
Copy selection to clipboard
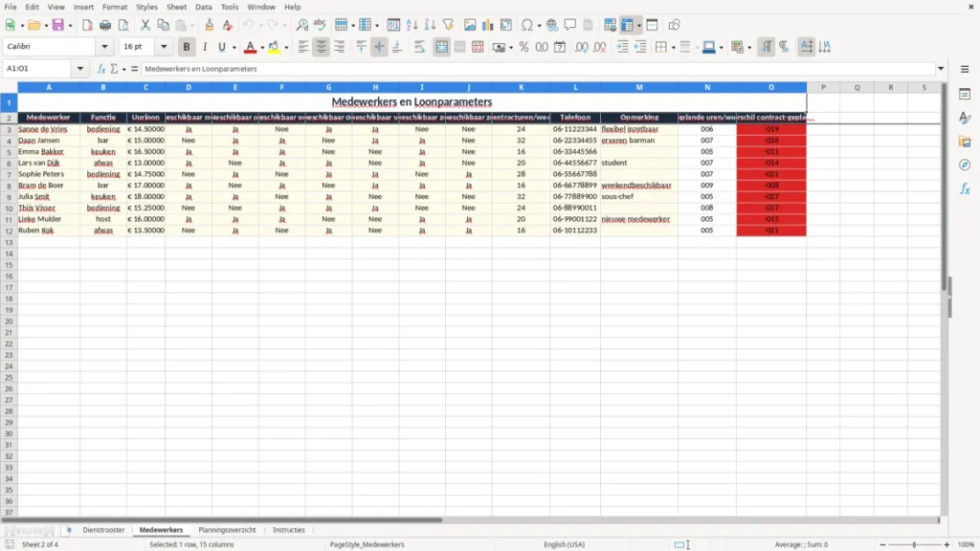tap(163, 25)
